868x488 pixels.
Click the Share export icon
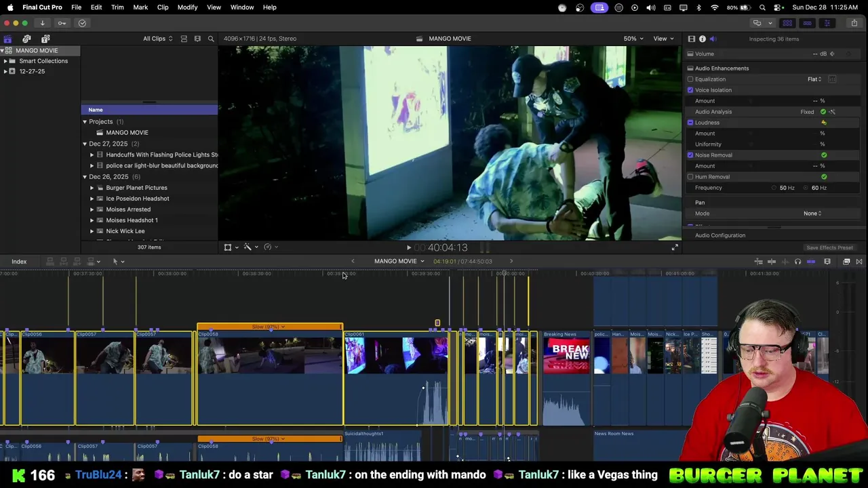[x=854, y=23]
